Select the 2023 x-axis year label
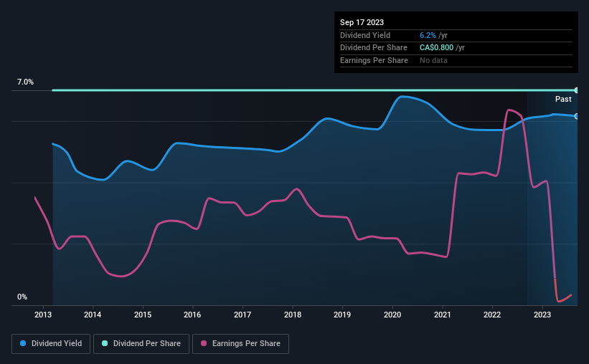This screenshot has height=364, width=589. coord(542,315)
